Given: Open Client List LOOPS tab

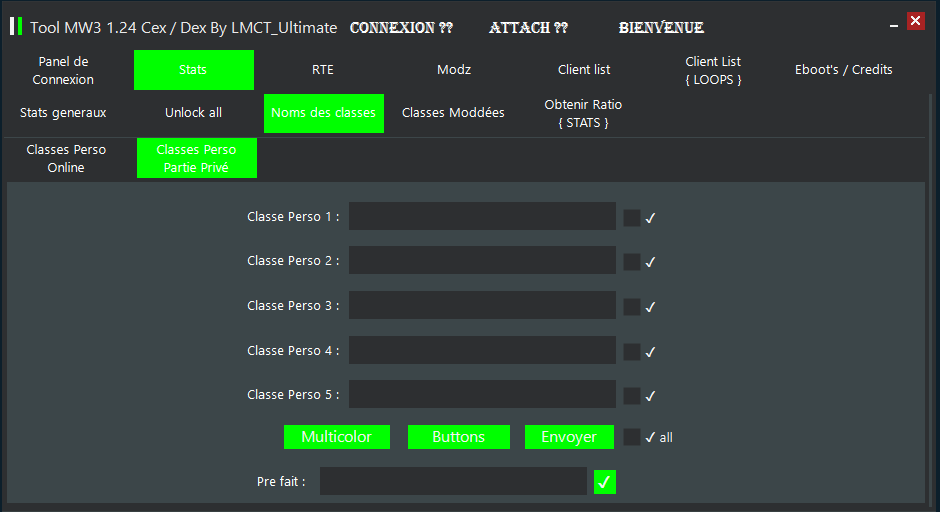Looking at the screenshot, I should (x=713, y=70).
